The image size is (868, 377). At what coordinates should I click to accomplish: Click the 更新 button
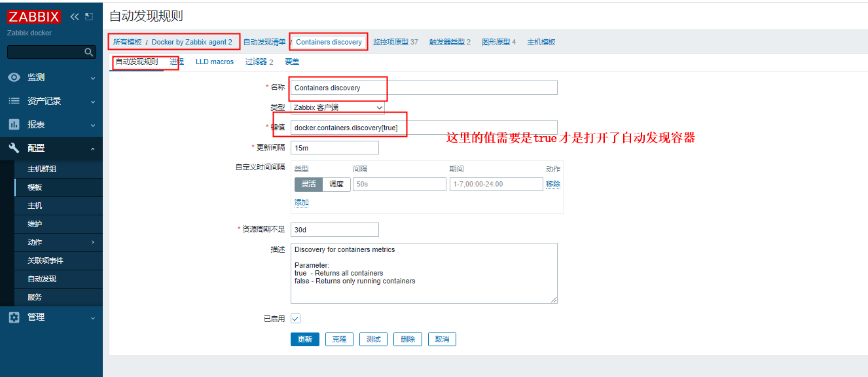tap(305, 339)
